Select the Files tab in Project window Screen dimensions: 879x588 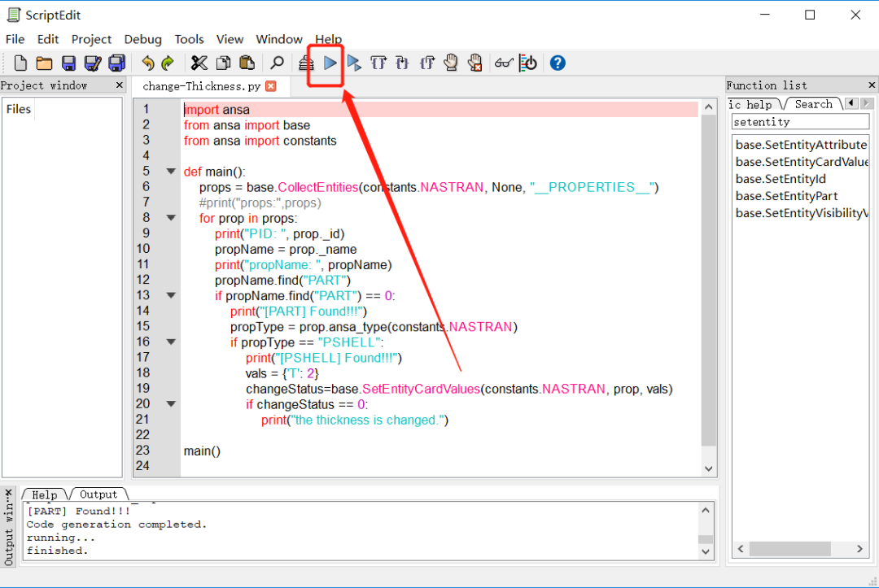[19, 109]
